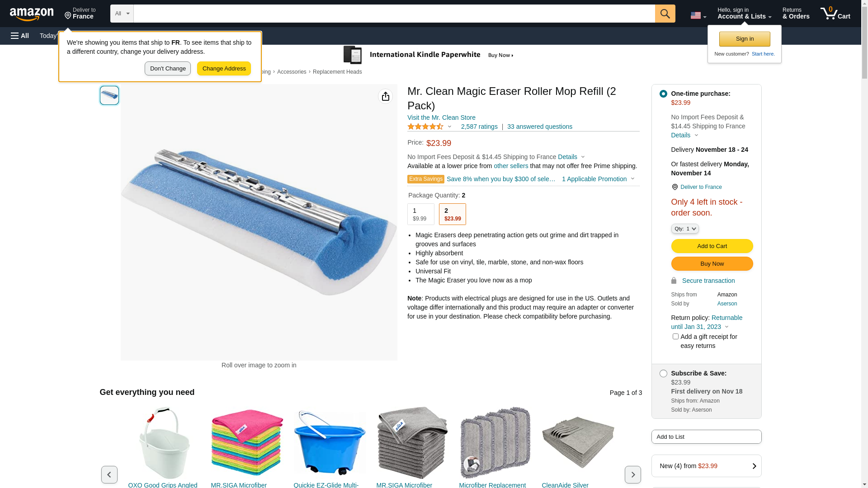Open the shopping cart icon

835,14
